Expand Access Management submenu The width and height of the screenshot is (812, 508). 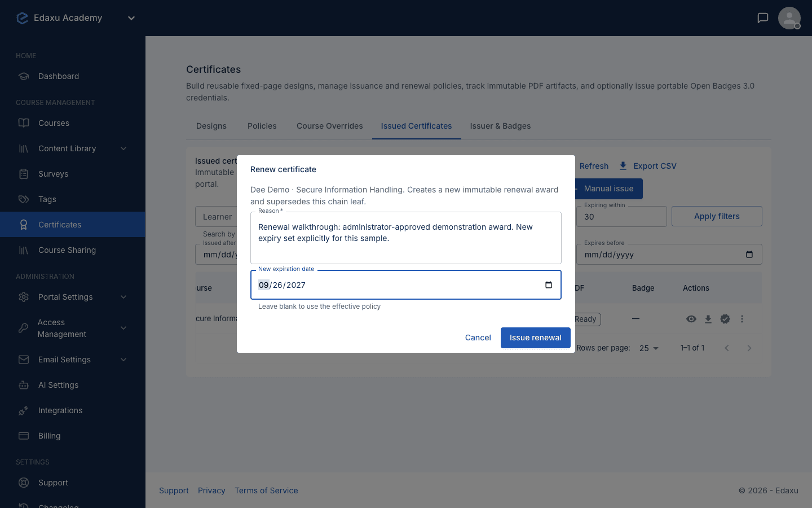[x=123, y=328]
